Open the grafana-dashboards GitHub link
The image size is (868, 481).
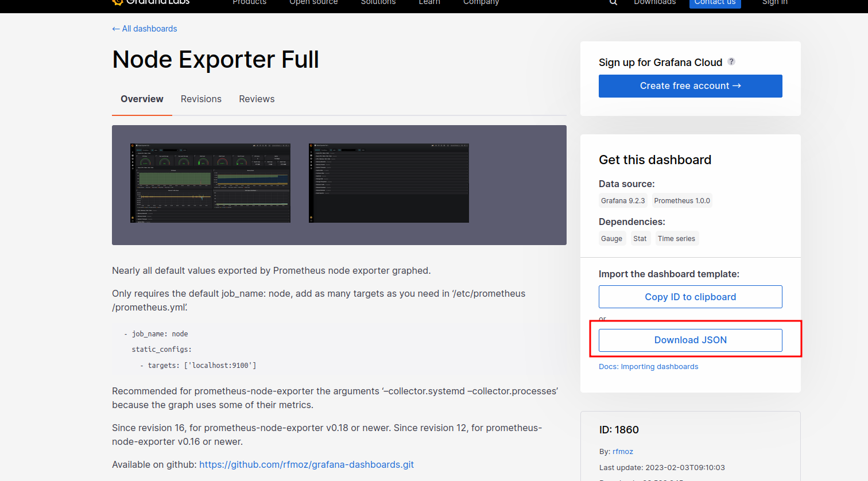click(307, 464)
